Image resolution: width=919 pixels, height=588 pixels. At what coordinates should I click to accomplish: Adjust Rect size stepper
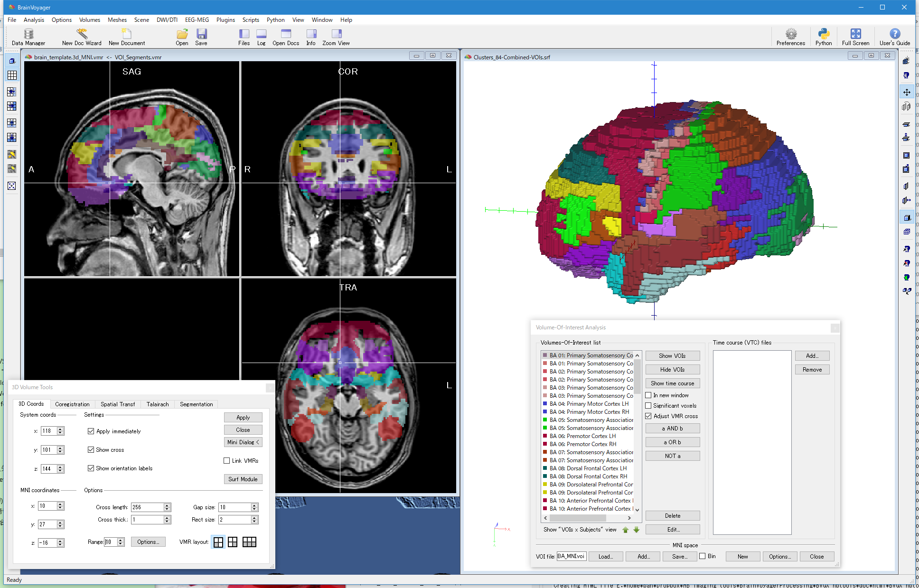click(x=254, y=520)
